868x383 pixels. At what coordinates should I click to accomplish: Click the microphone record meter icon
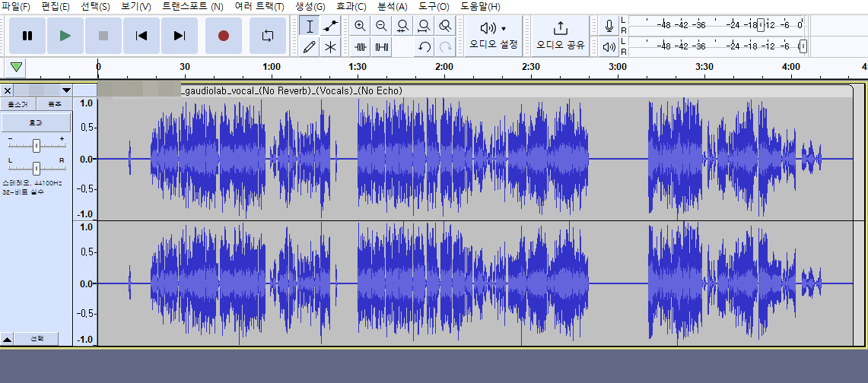[x=609, y=26]
